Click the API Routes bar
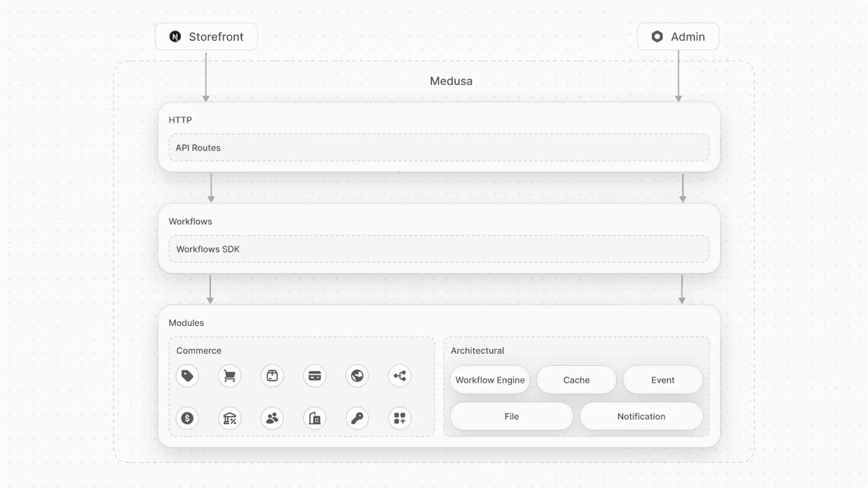 coord(439,147)
